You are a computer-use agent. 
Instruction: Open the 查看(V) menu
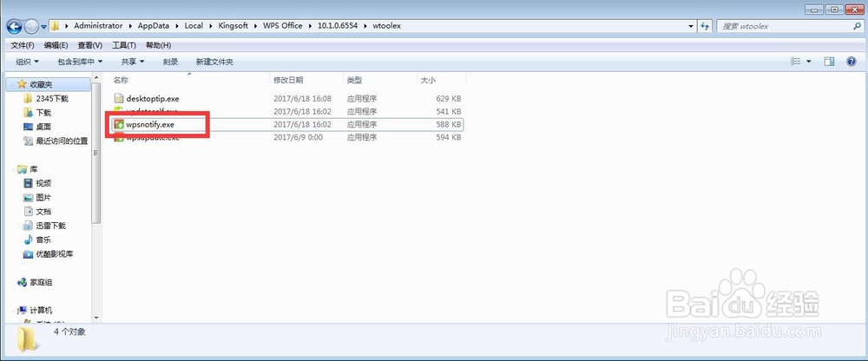click(89, 45)
